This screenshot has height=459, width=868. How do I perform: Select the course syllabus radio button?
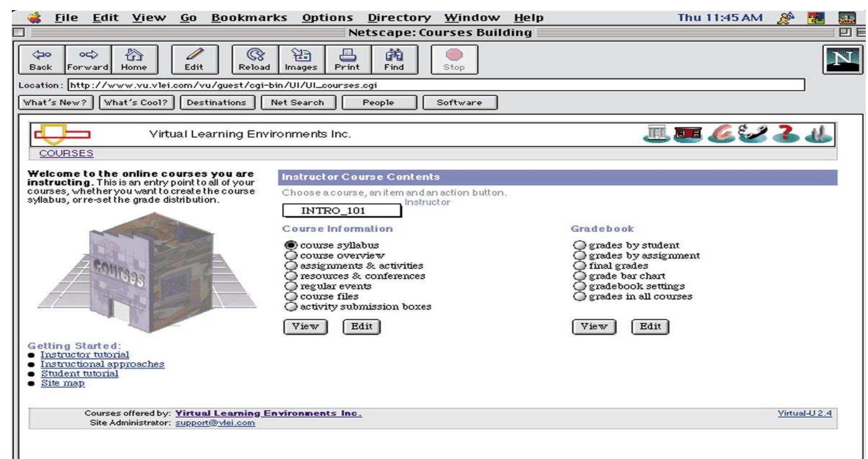pos(290,245)
